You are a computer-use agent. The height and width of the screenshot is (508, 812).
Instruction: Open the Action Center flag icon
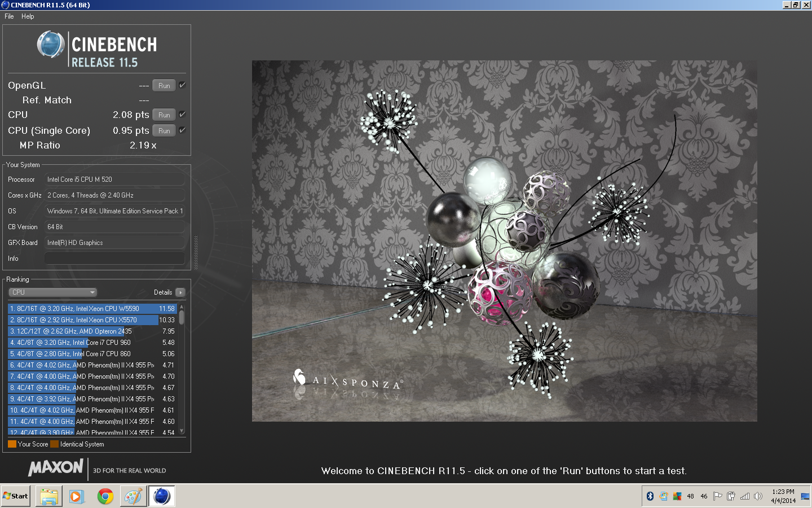coord(717,496)
